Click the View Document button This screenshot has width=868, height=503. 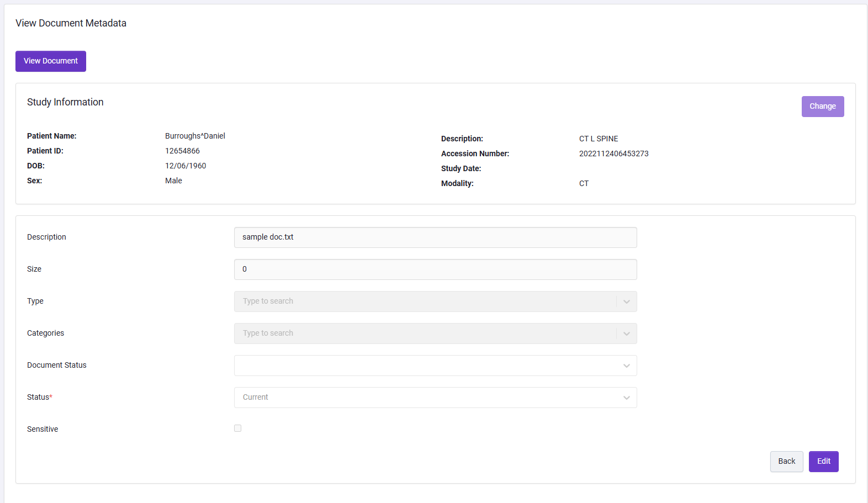(51, 61)
